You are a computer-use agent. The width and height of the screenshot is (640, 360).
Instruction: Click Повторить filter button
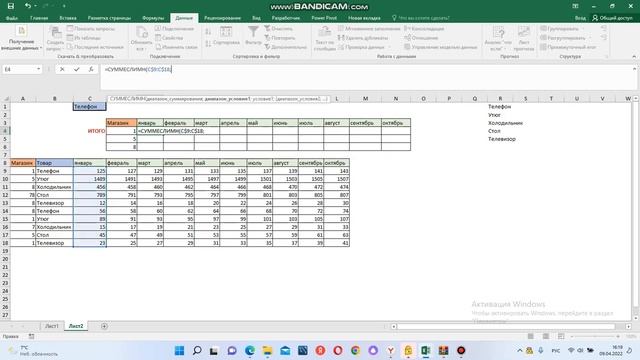280,38
